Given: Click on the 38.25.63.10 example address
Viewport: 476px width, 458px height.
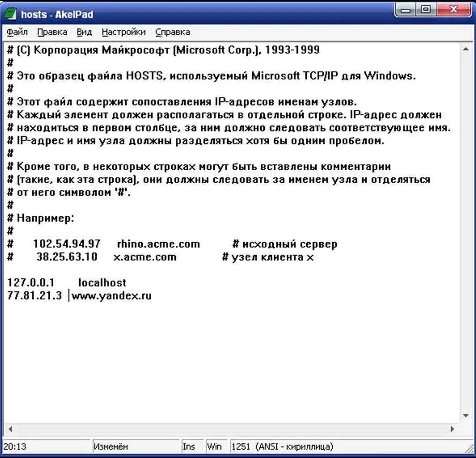Looking at the screenshot, I should (x=67, y=257).
